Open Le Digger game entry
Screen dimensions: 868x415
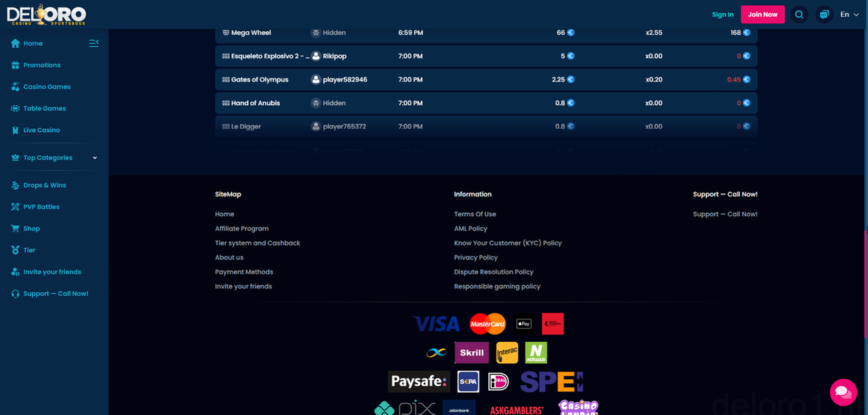point(486,126)
